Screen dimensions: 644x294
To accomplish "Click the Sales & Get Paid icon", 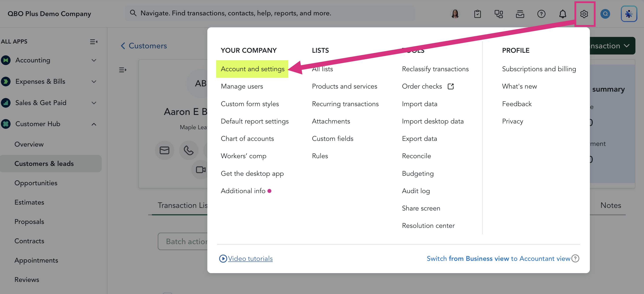I will coord(6,103).
